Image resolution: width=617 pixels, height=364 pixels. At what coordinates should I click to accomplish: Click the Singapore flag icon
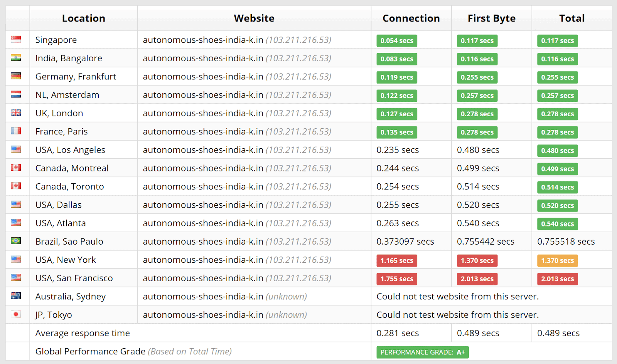click(16, 39)
